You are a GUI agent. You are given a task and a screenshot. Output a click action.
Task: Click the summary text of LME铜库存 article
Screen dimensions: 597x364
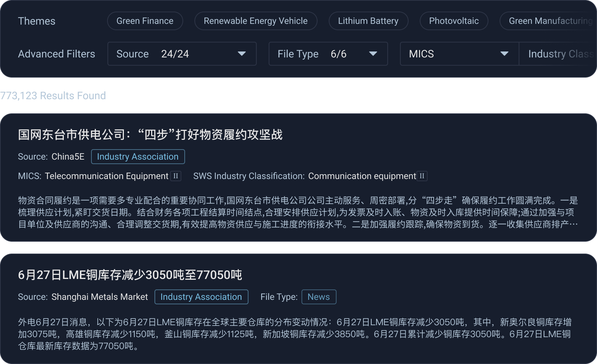[x=295, y=334]
